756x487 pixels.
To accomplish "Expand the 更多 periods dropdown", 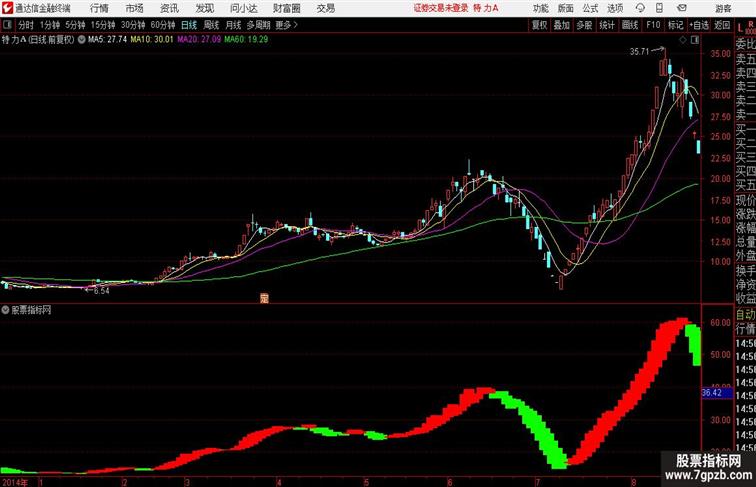I will [x=286, y=25].
